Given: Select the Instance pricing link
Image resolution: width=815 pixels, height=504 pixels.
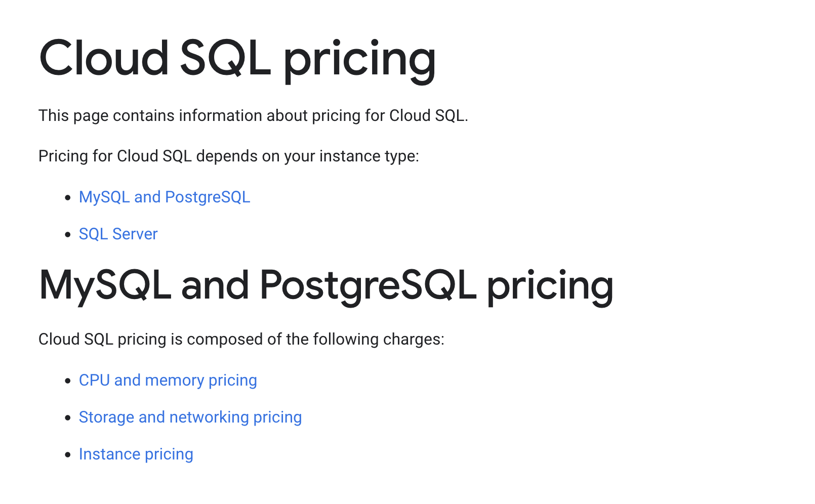Looking at the screenshot, I should [136, 454].
